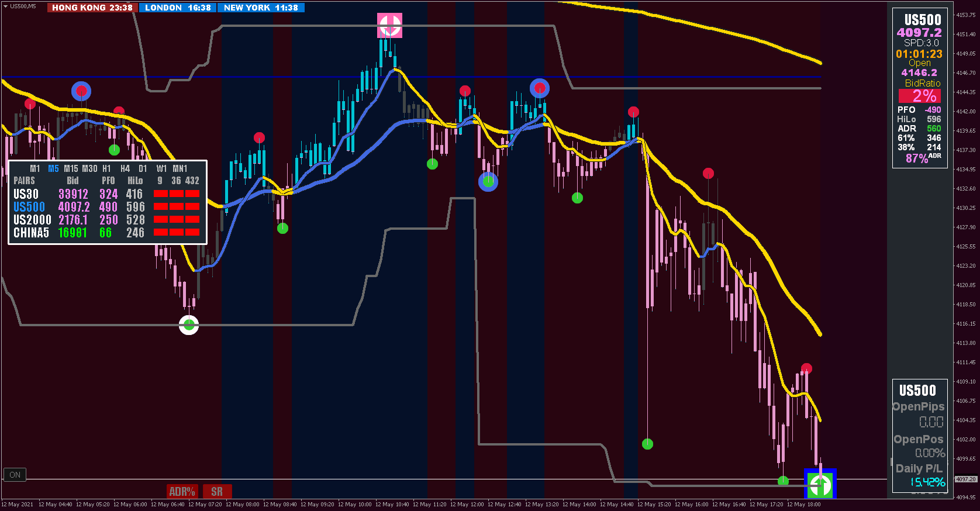
Task: Switch to the D1 timeframe
Action: point(143,168)
